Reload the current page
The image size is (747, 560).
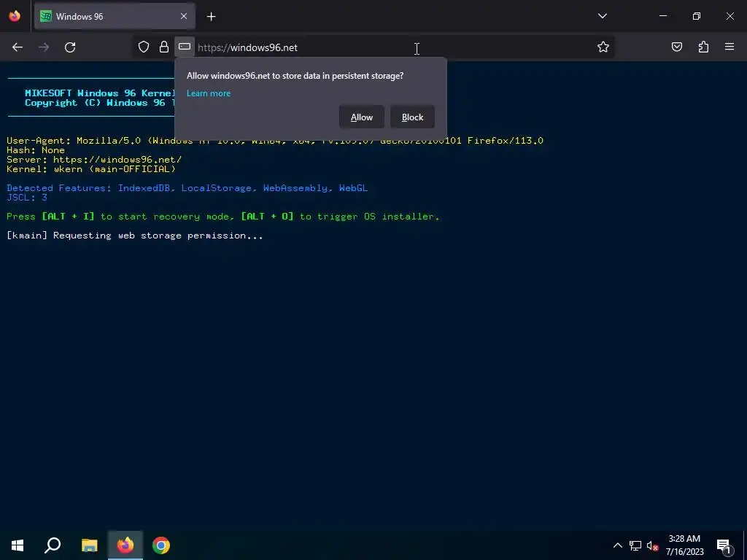(70, 47)
